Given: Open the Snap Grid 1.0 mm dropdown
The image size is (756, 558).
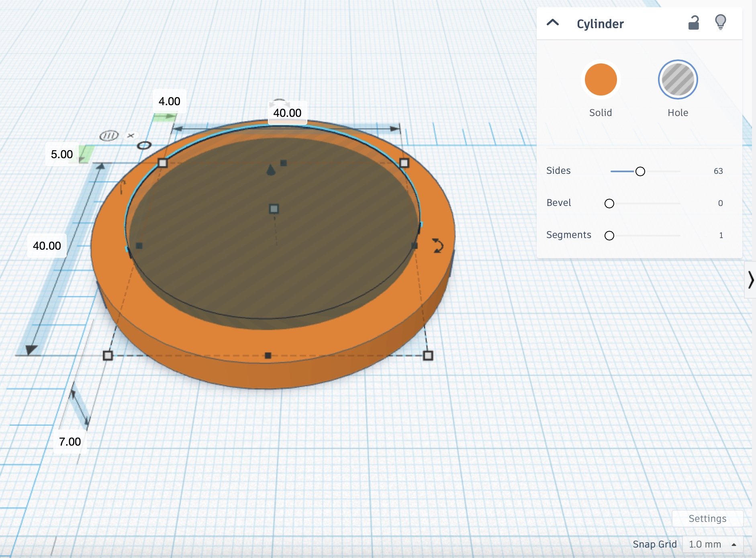Looking at the screenshot, I should pyautogui.click(x=712, y=544).
